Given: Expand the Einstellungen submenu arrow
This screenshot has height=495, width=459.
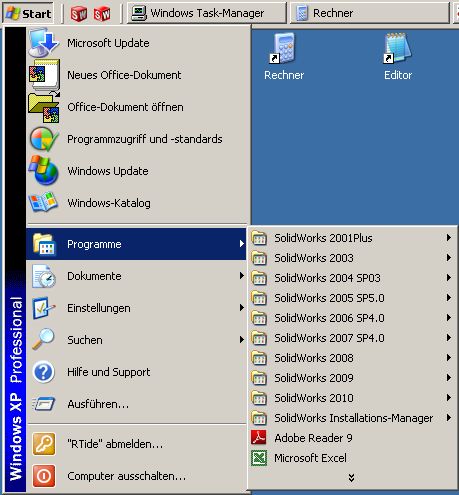Looking at the screenshot, I should [x=242, y=308].
